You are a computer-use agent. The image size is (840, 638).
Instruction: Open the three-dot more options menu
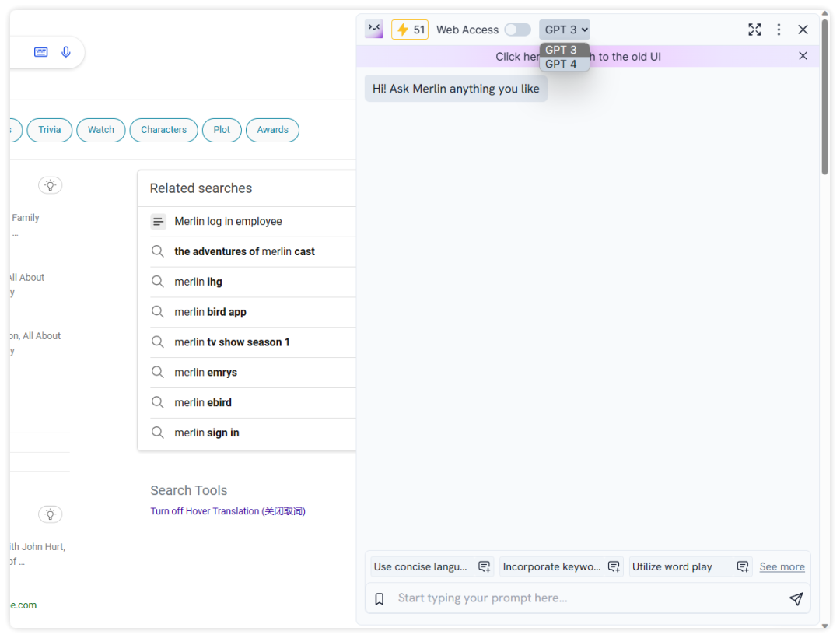(x=779, y=30)
